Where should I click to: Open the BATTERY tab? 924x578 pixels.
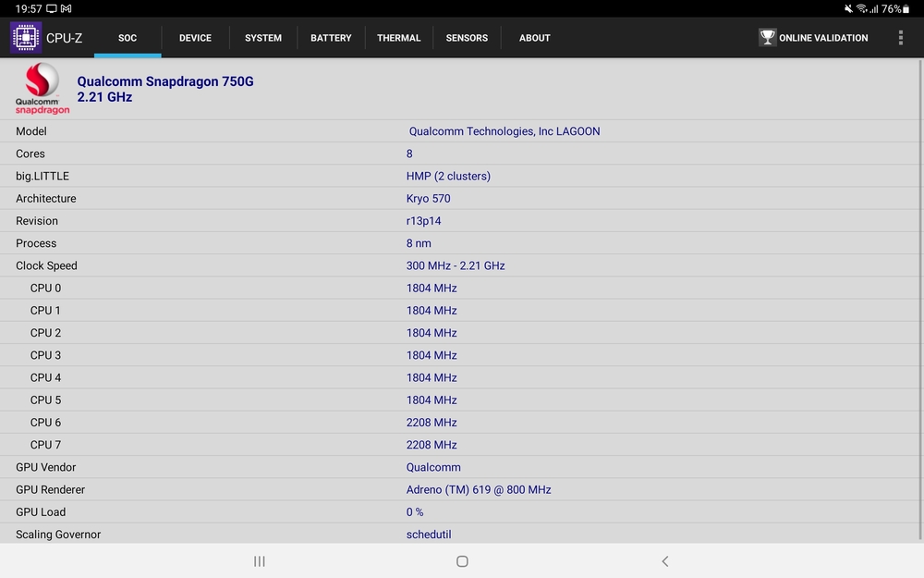pyautogui.click(x=331, y=38)
